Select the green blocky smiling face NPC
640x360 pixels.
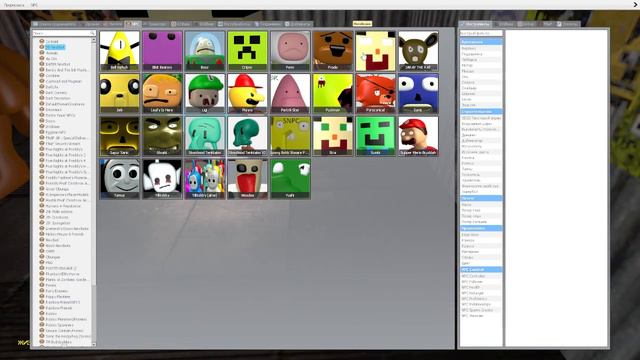pyautogui.click(x=376, y=136)
